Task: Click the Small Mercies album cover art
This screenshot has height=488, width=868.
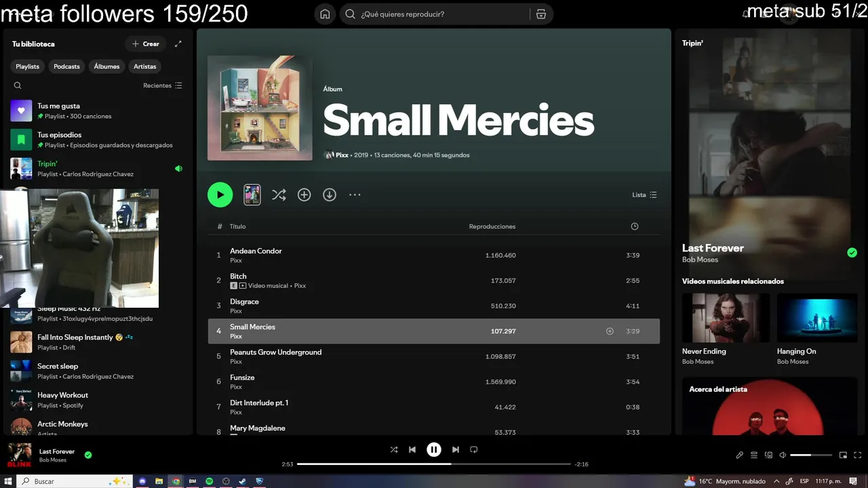Action: [260, 108]
